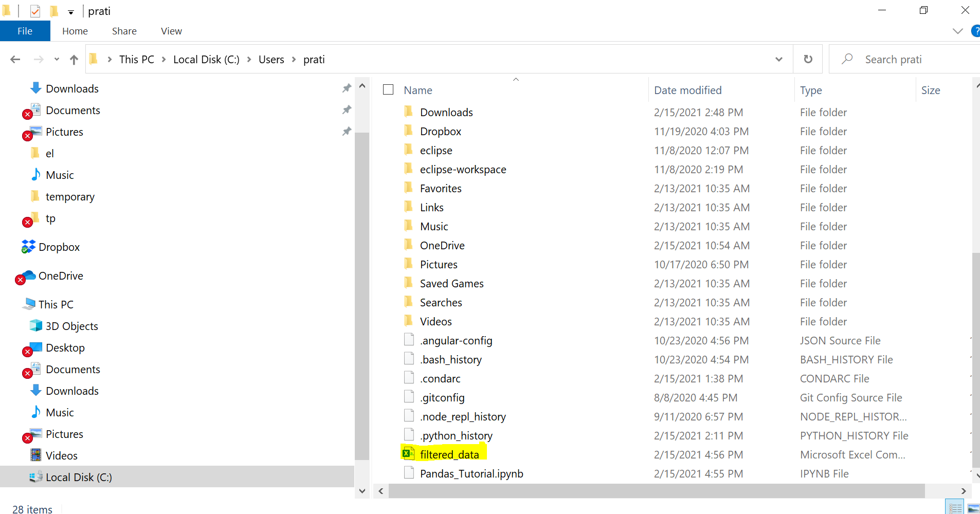Select the .node_repl_history file name
Viewport: 980px width, 514px height.
(x=463, y=416)
